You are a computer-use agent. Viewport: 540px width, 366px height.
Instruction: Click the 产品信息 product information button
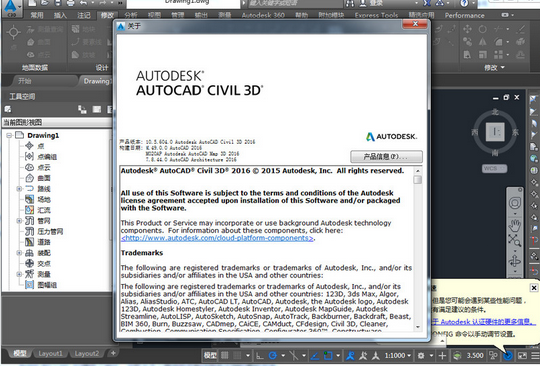[386, 157]
